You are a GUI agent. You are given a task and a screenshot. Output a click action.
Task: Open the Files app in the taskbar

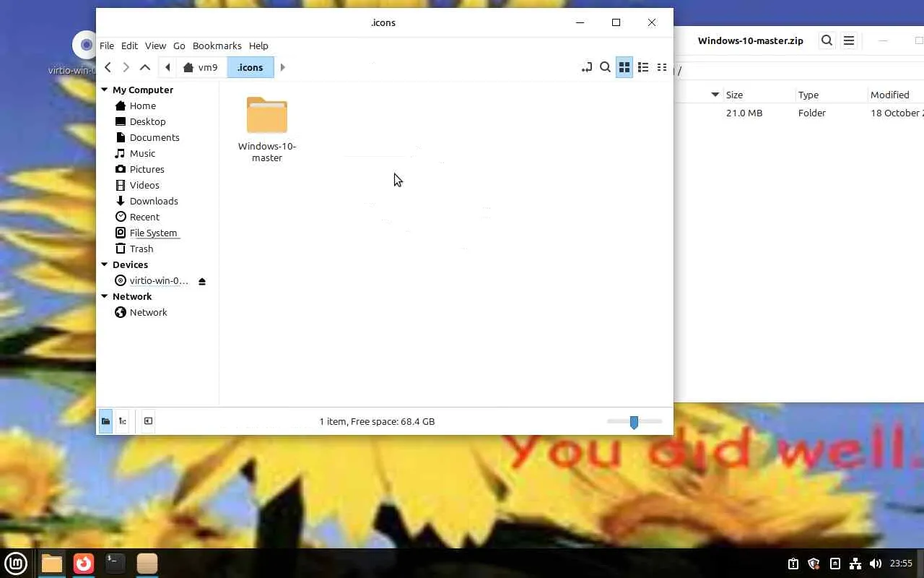[x=52, y=563]
